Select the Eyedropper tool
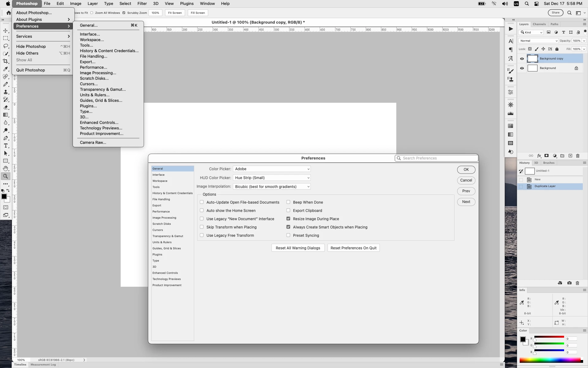The height and width of the screenshot is (368, 588). pos(6,69)
